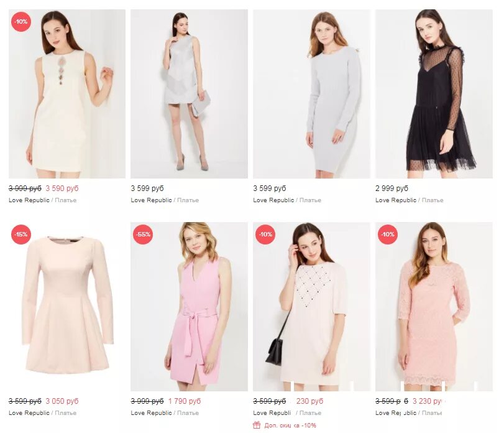This screenshot has width=504, height=433.
Task: Click Love Republic under the 2 999 руб dress
Action: pyautogui.click(x=396, y=200)
